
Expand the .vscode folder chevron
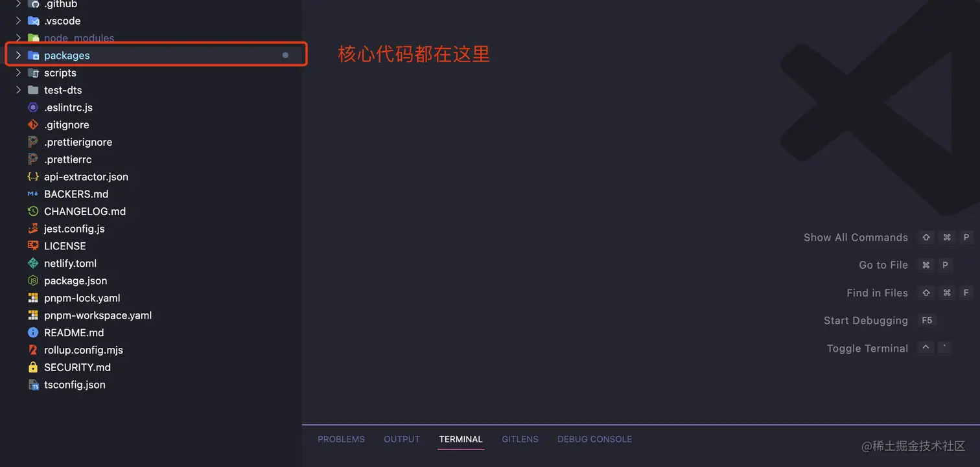(18, 21)
